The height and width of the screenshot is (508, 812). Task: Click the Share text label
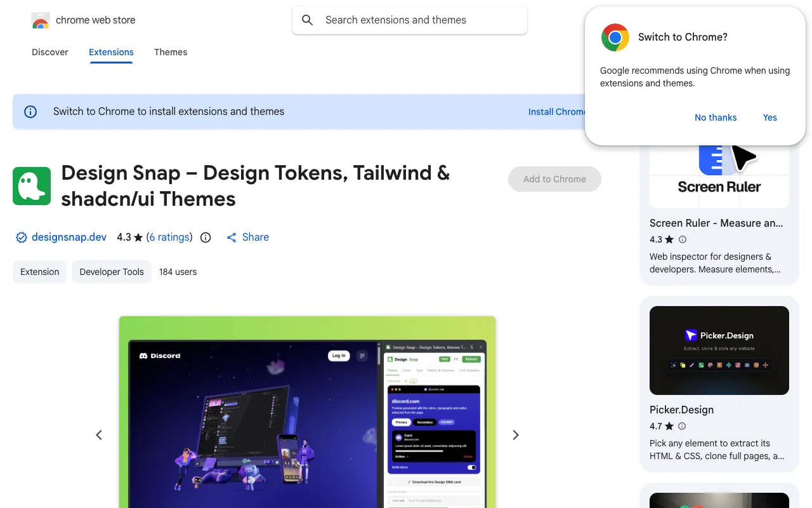click(x=256, y=237)
